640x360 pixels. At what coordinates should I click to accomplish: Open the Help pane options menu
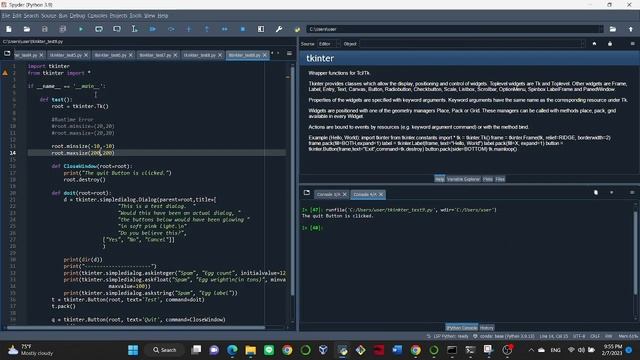click(x=632, y=44)
